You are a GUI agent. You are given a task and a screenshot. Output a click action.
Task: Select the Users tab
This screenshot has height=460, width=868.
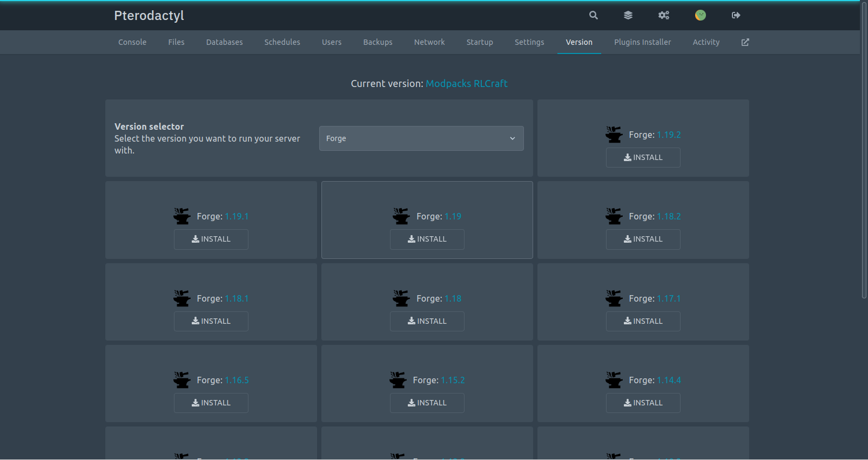coord(332,42)
